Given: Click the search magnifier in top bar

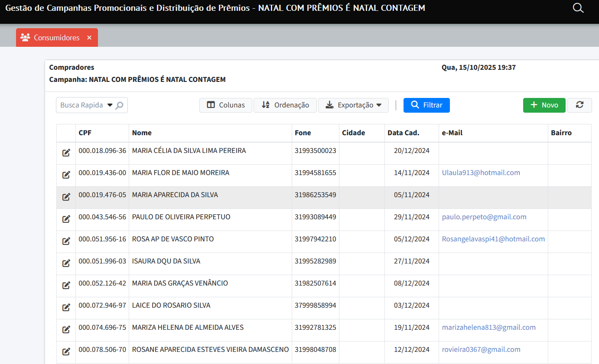Looking at the screenshot, I should [578, 8].
